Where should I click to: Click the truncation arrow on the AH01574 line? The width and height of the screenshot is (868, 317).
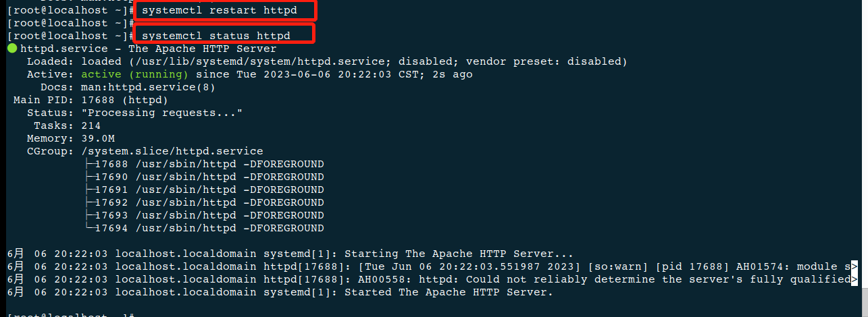(854, 266)
